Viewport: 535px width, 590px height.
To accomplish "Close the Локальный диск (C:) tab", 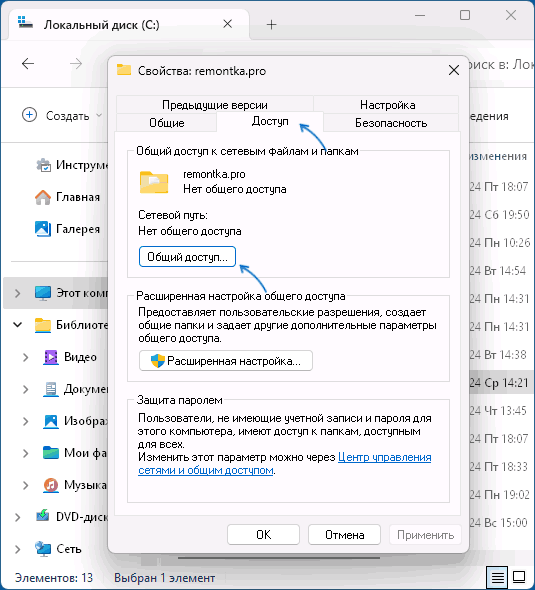I will point(227,24).
